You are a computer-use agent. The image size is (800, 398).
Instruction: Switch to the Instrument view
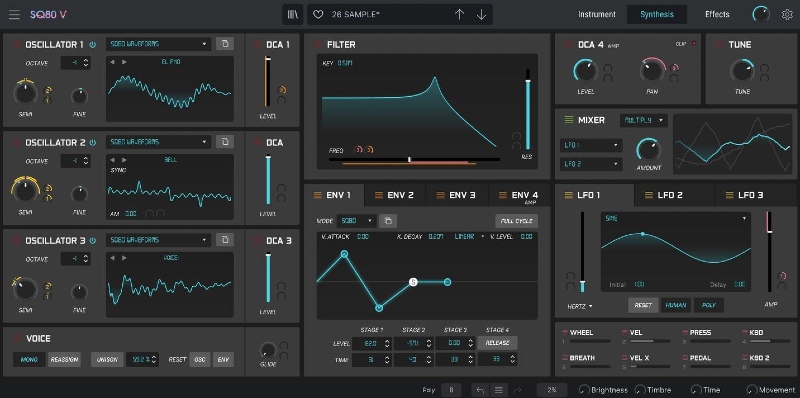click(596, 14)
